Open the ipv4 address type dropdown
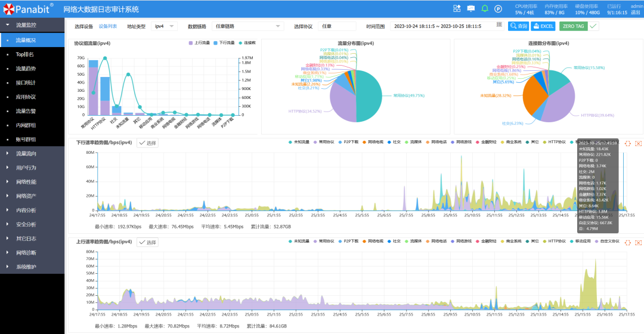Viewport: 644px width, 334px height. click(x=165, y=26)
